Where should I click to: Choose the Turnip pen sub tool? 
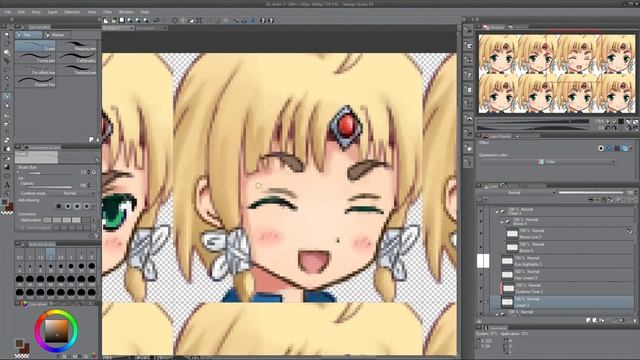[36, 58]
